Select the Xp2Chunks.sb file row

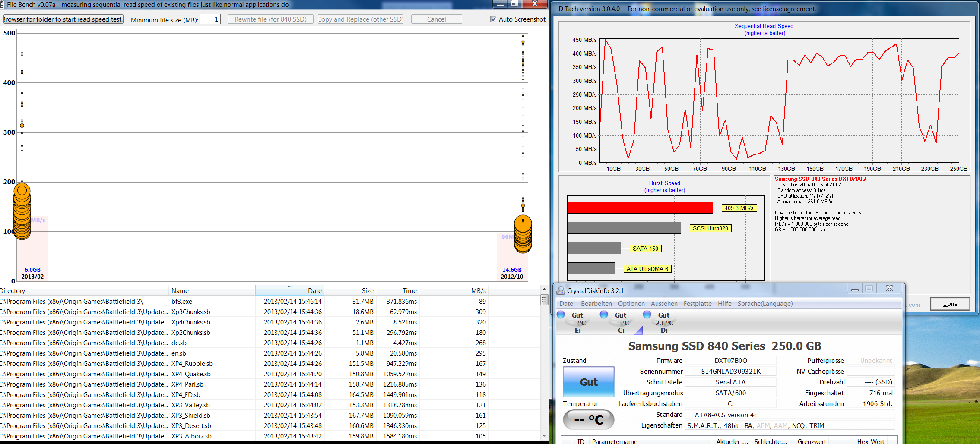point(270,332)
